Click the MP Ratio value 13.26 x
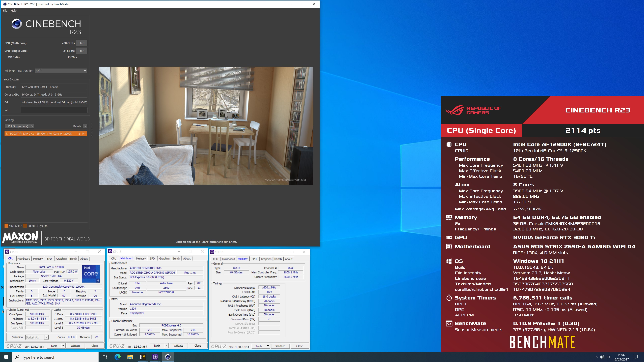The image size is (644, 362). pyautogui.click(x=72, y=57)
